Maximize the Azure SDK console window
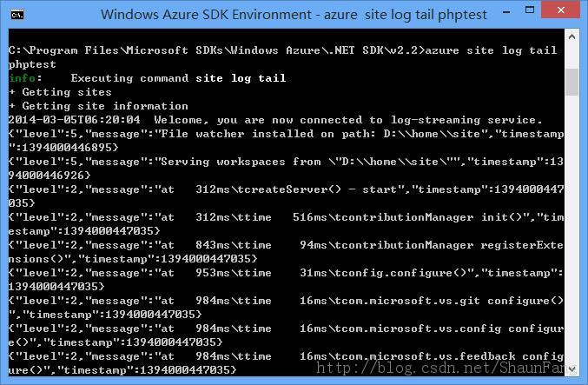This screenshot has height=385, width=588. pos(530,10)
